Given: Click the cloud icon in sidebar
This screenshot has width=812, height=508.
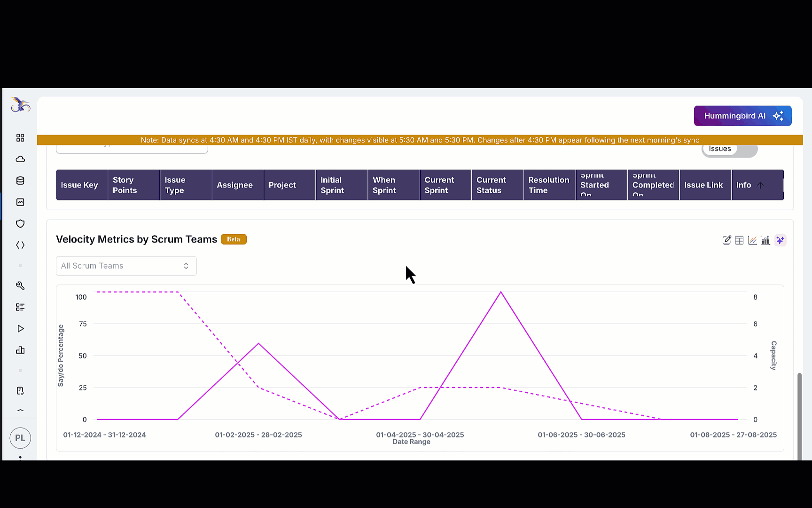Looking at the screenshot, I should coord(20,159).
